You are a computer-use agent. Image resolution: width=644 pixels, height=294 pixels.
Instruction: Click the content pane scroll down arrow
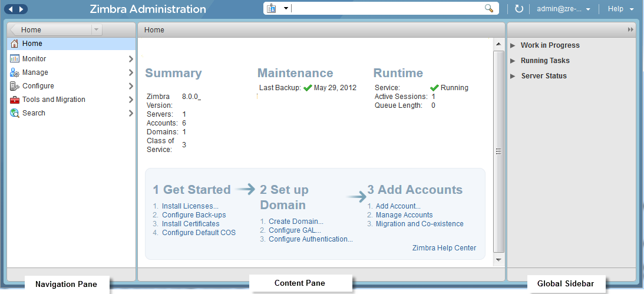tap(498, 260)
